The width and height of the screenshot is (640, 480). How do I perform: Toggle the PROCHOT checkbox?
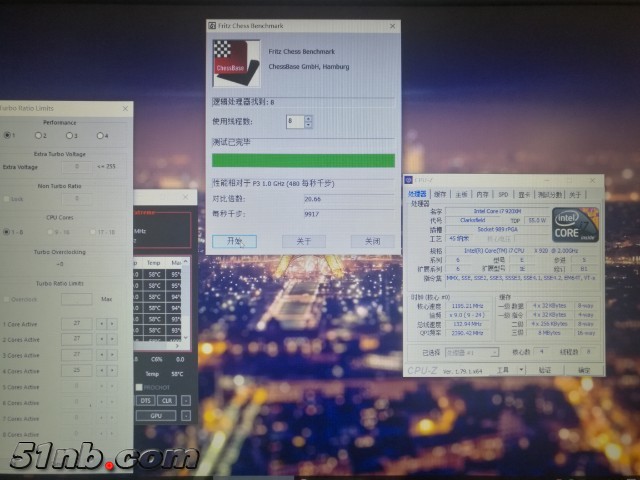[139, 386]
